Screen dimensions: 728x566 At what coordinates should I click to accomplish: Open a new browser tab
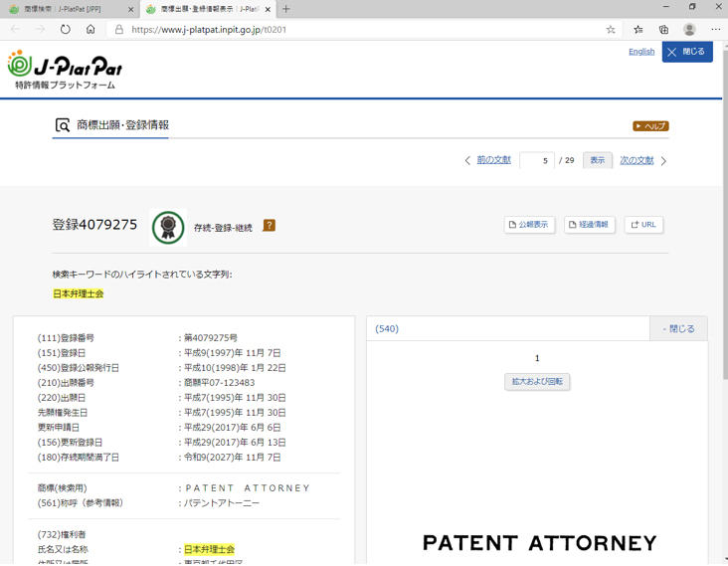point(286,9)
